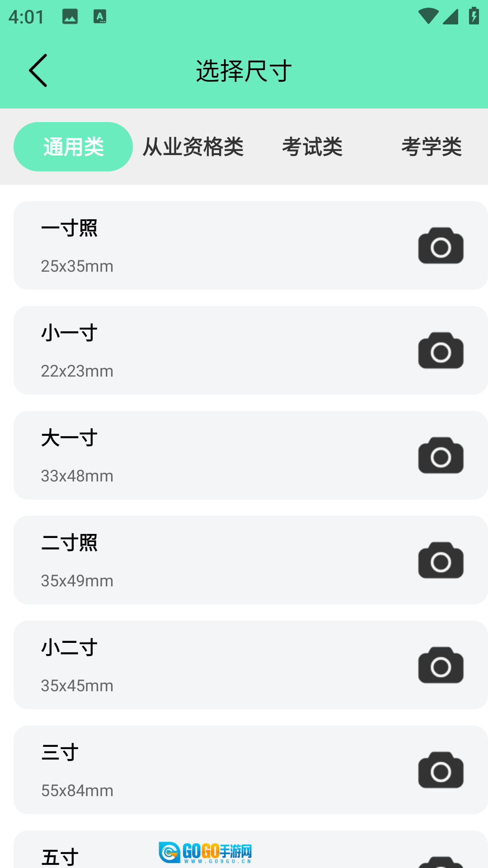Open camera for 小二寸 size
This screenshot has height=868, width=488.
pyautogui.click(x=441, y=665)
